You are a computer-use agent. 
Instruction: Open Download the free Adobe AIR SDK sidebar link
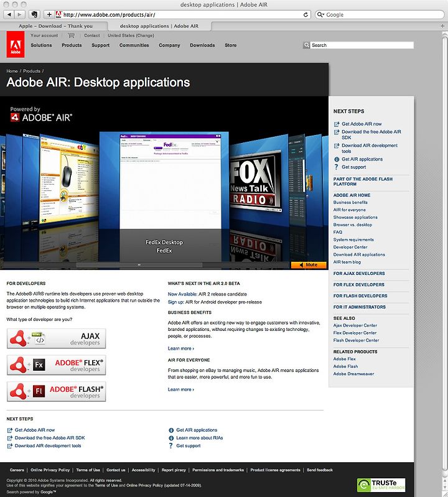click(371, 135)
